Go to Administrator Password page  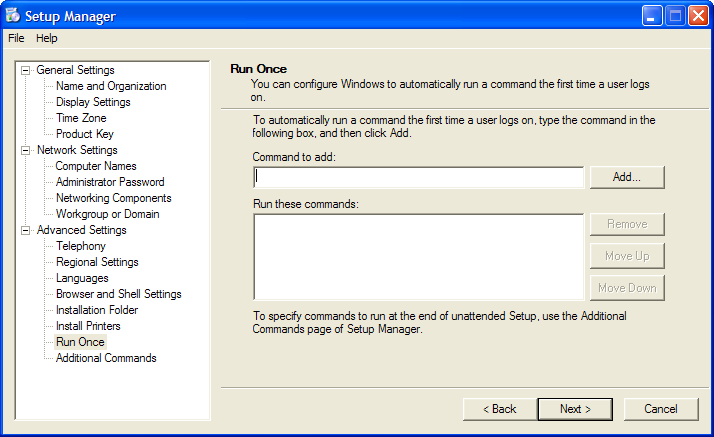coord(110,182)
